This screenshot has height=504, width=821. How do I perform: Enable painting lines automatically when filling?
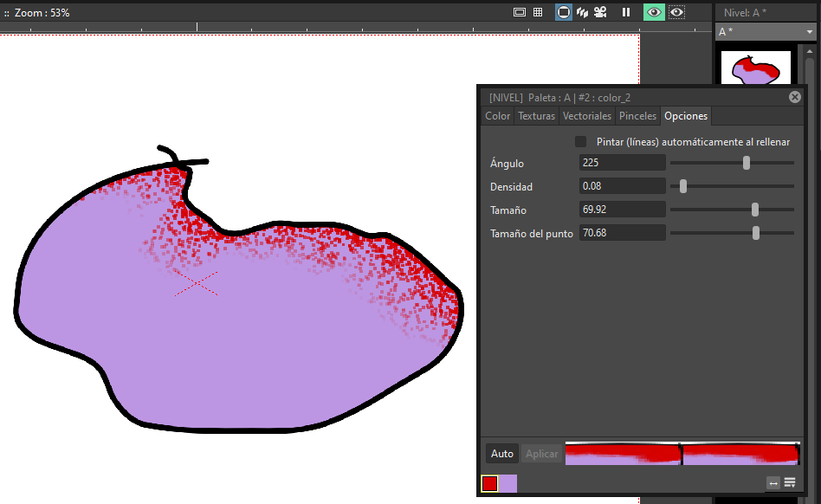pos(579,141)
